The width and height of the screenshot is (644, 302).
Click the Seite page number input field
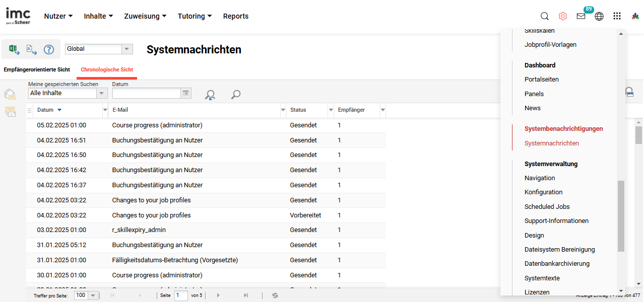coord(181,295)
